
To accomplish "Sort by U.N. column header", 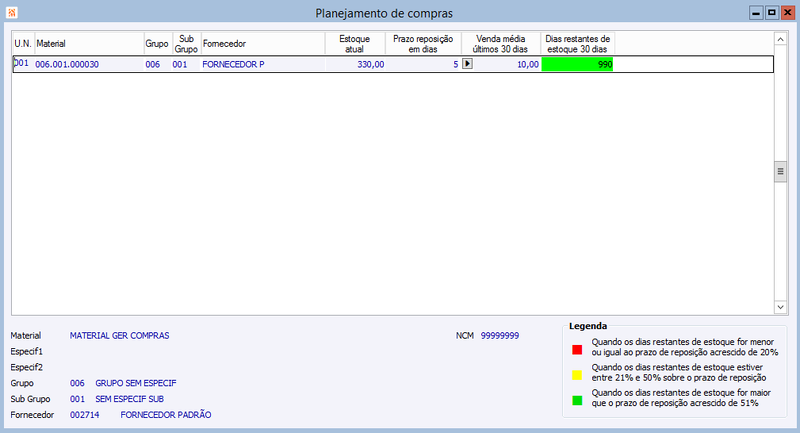I will coord(23,44).
